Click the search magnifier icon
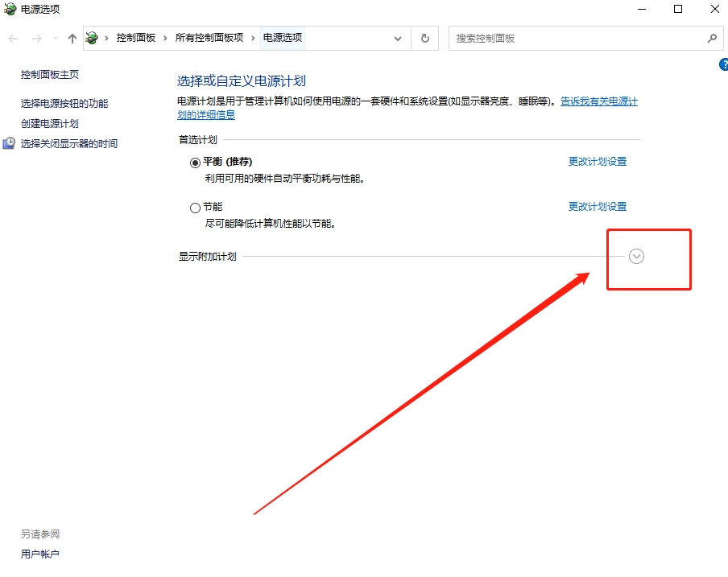The height and width of the screenshot is (577, 728). coord(712,38)
